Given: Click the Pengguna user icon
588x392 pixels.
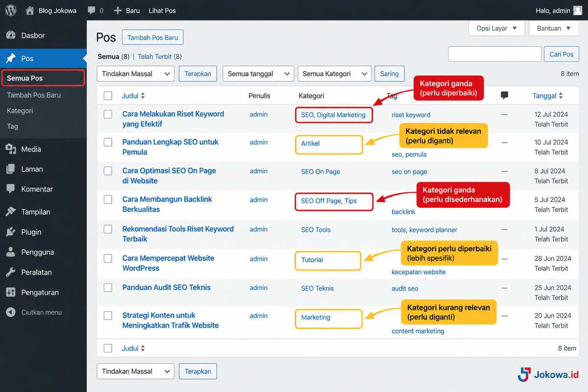Looking at the screenshot, I should tap(11, 252).
